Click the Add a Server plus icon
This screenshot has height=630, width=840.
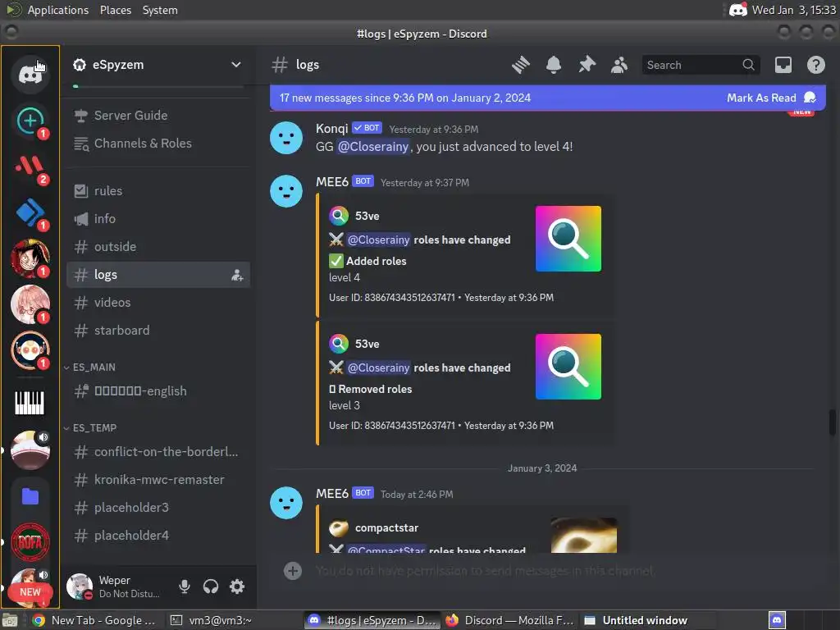[30, 121]
